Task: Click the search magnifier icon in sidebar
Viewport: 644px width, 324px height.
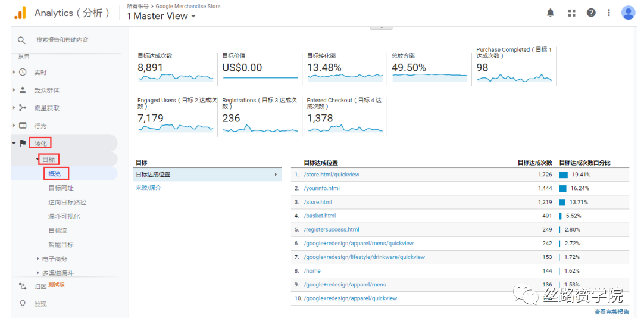Action: point(21,40)
